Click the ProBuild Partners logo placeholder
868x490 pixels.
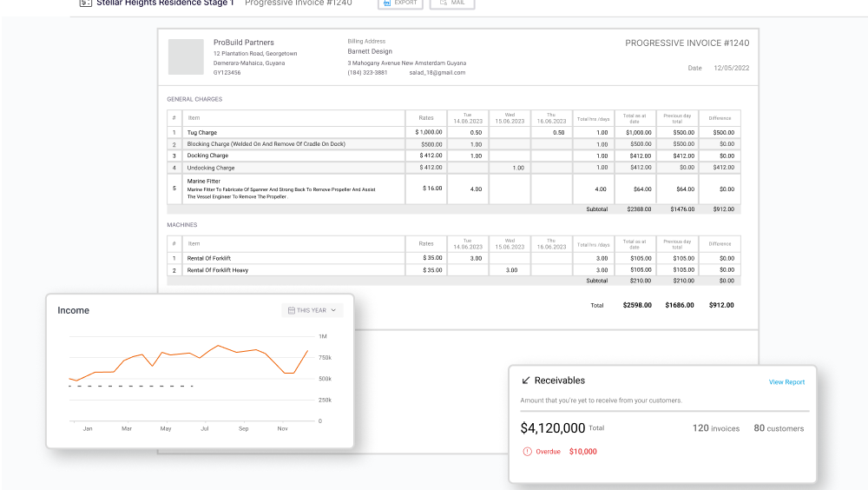[x=186, y=56]
